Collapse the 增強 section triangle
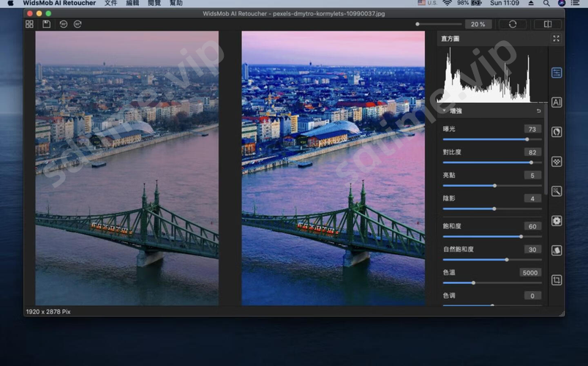588x366 pixels. (x=444, y=111)
